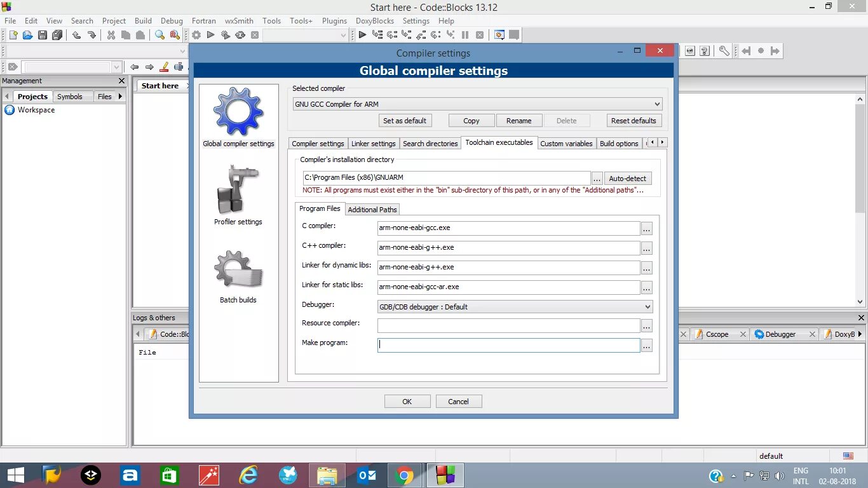Open Outlook from the taskbar
This screenshot has width=868, height=488.
click(367, 475)
